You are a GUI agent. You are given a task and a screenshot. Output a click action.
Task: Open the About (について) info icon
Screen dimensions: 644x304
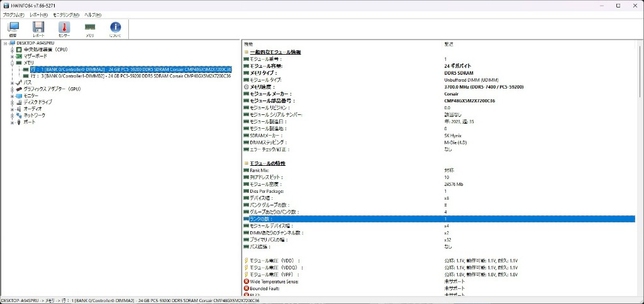116,28
